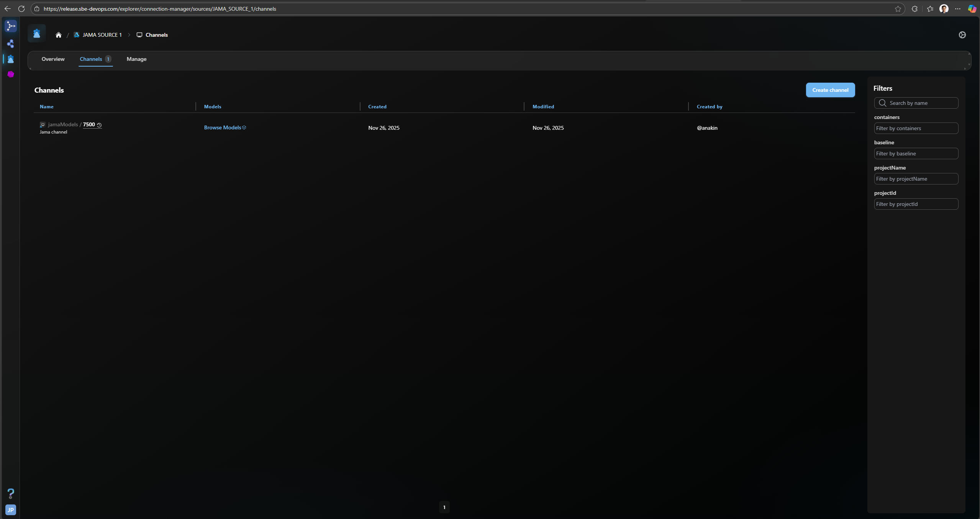Switch to the Overview tab
The width and height of the screenshot is (980, 519).
click(53, 59)
